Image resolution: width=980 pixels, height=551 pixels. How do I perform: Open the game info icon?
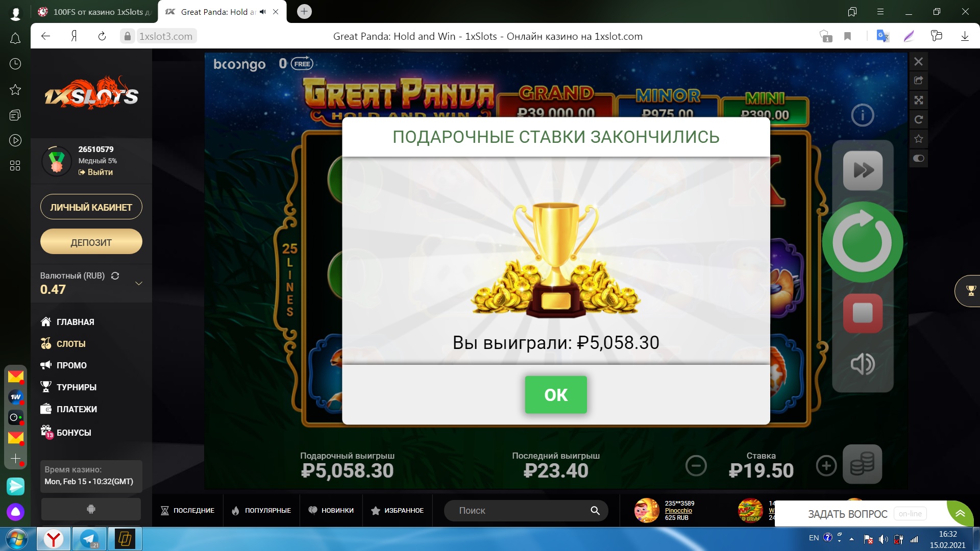[x=863, y=115]
